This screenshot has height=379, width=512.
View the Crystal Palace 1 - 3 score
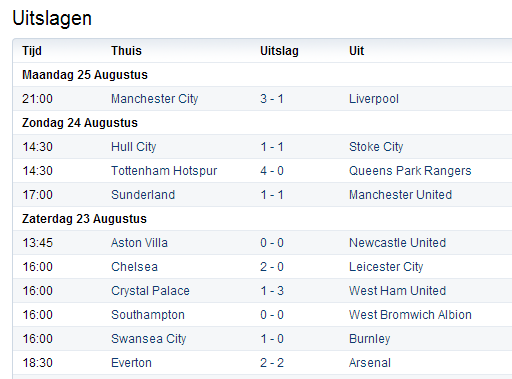click(x=272, y=291)
